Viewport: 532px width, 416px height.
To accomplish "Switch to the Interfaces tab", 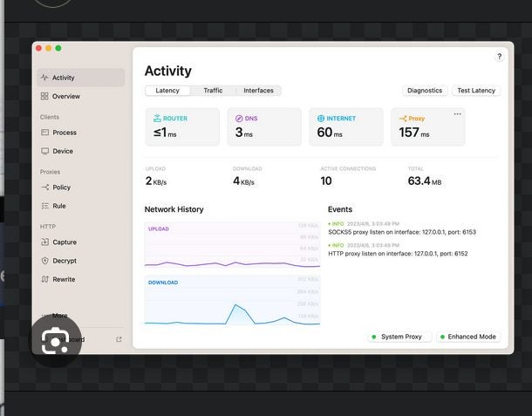I will pyautogui.click(x=258, y=91).
